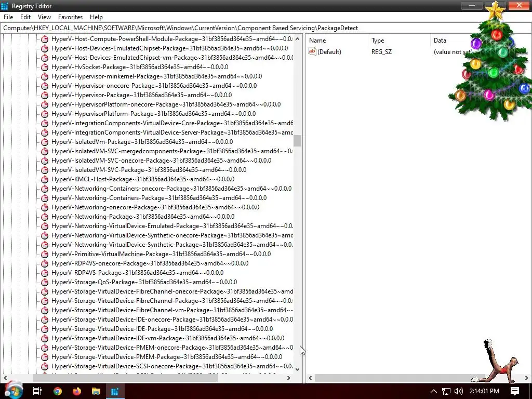Launch Firefox from taskbar
This screenshot has width=532, height=399.
[77, 391]
